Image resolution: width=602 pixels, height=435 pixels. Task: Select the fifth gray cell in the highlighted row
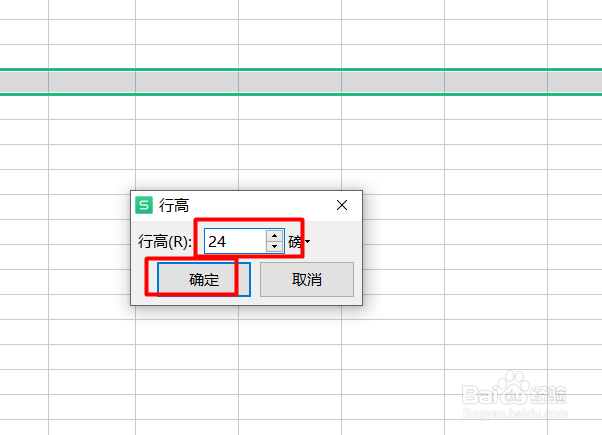coord(393,82)
